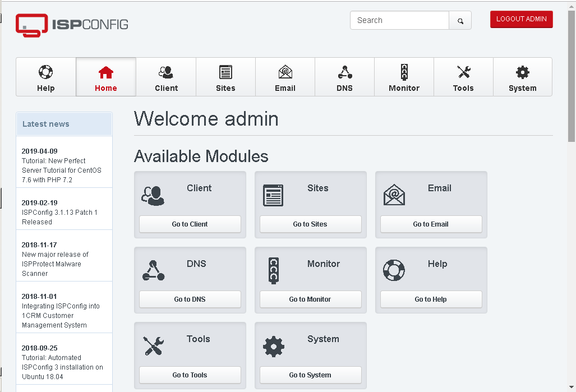Click the Tools module card wrench icon
This screenshot has height=392, width=576.
[x=154, y=345]
